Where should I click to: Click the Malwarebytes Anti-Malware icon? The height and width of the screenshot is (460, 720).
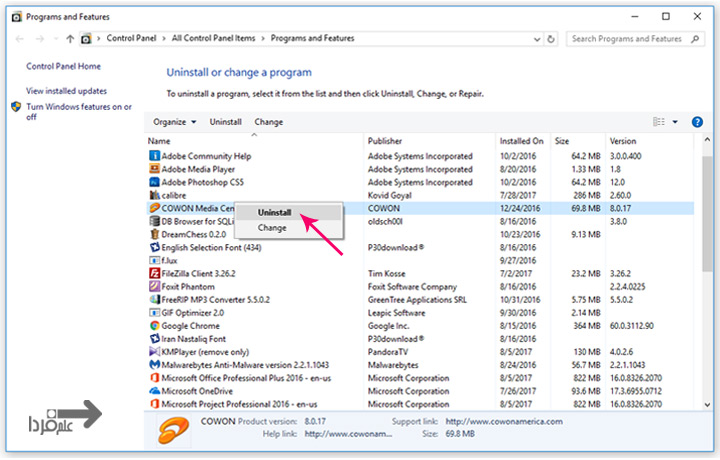pyautogui.click(x=154, y=364)
